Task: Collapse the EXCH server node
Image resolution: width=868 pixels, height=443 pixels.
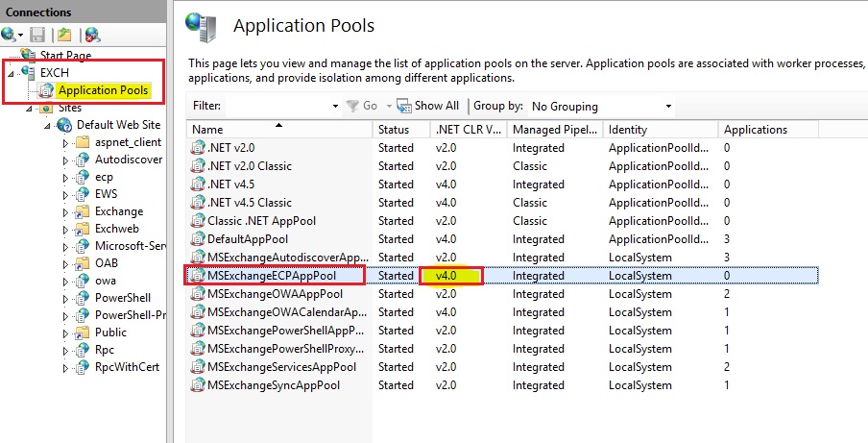Action: (12, 73)
